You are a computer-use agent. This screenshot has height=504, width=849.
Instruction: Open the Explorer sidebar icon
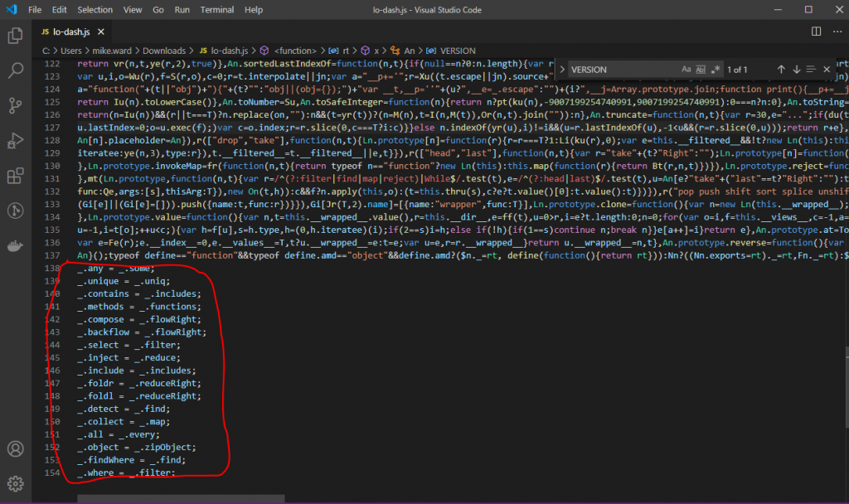coord(15,35)
